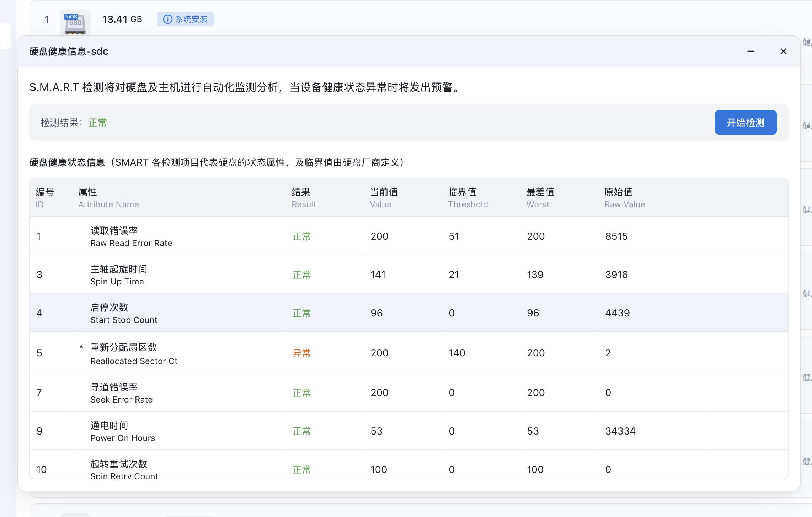Click the 硬盘健康状态信息 section heading
This screenshot has width=812, height=517.
pos(67,162)
